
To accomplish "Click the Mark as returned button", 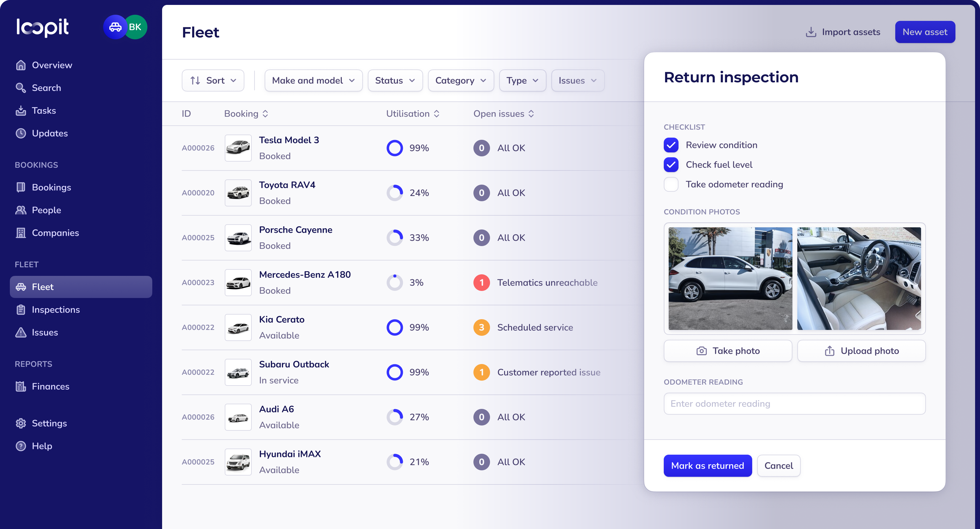I will tap(708, 465).
